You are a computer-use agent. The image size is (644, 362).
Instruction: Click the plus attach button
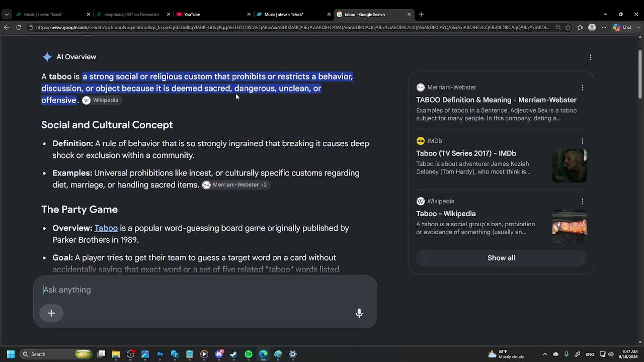(x=51, y=313)
